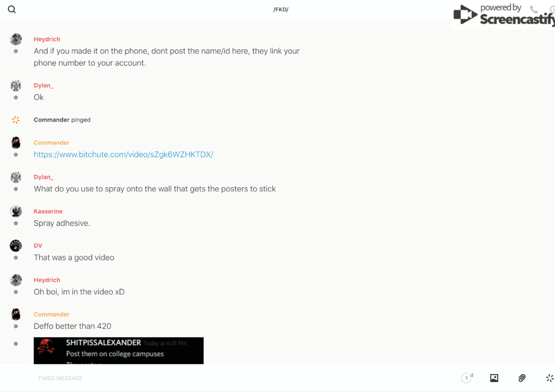Click the Screencastify logo overlay
555x392 pixels.
tap(503, 15)
